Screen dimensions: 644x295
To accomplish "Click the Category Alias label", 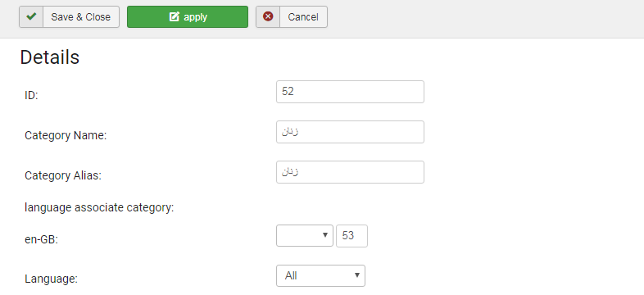I will click(63, 176).
